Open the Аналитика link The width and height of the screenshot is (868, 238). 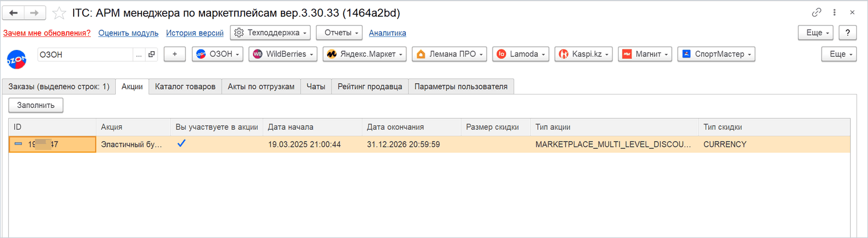(x=387, y=33)
